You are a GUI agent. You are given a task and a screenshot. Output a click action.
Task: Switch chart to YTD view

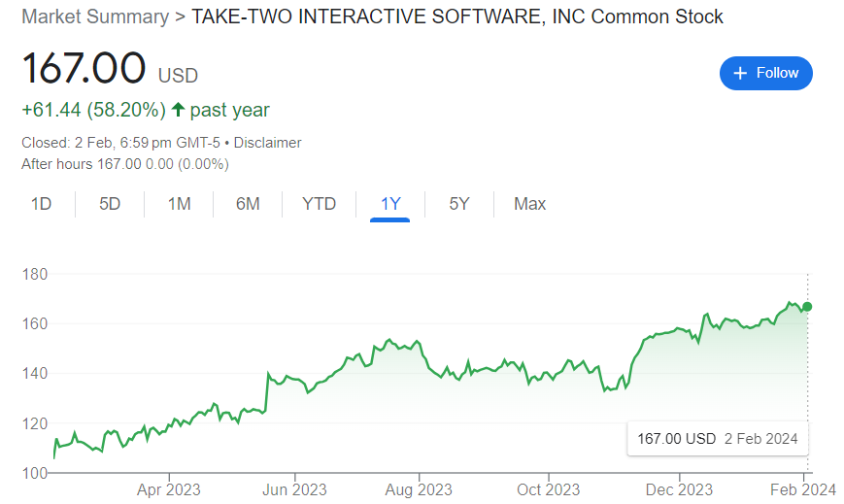[319, 204]
